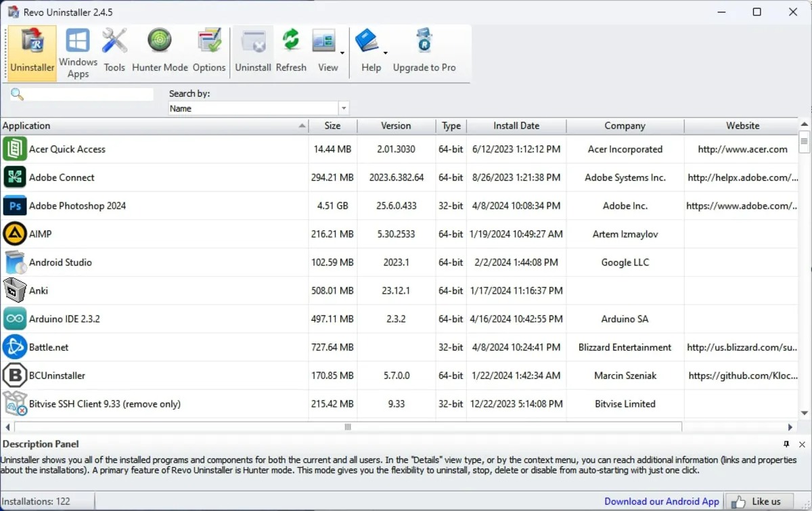Pin the Description Panel
This screenshot has height=511, width=812.
[x=786, y=444]
